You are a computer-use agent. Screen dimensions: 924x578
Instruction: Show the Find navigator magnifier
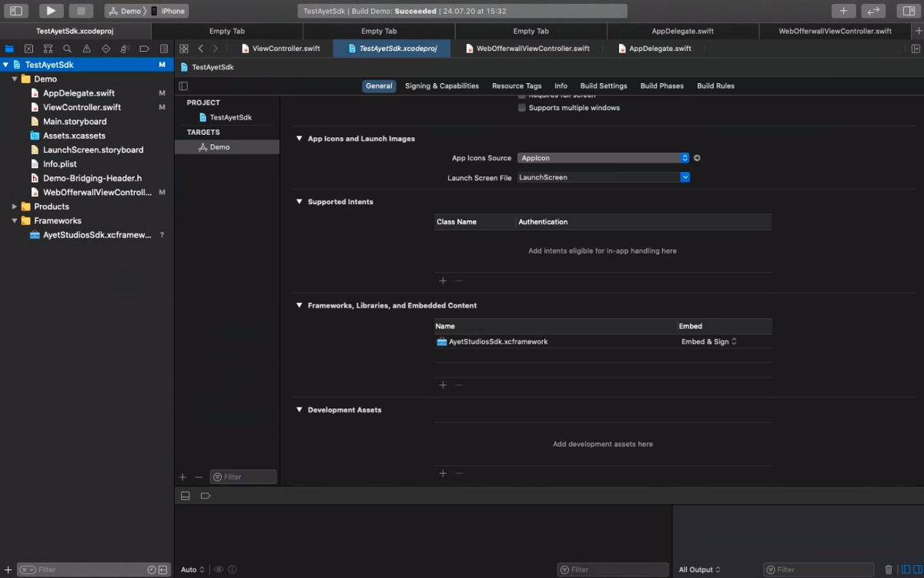pyautogui.click(x=67, y=48)
